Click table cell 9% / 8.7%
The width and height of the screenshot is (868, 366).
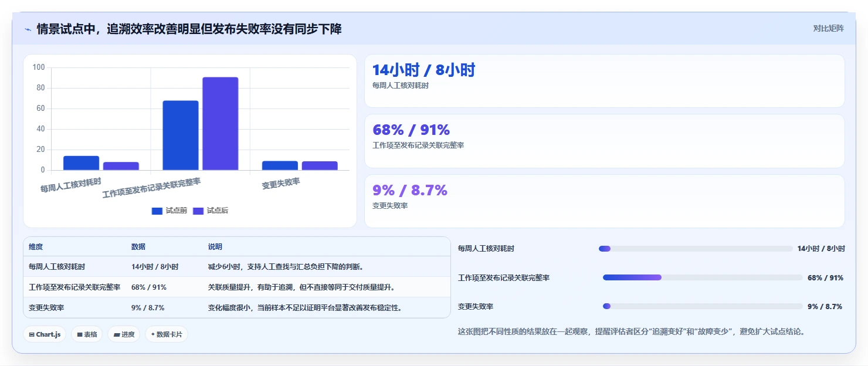tap(148, 308)
